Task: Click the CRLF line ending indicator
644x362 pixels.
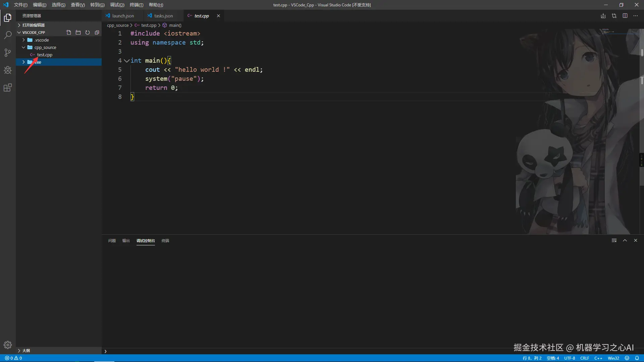Action: tap(585, 358)
